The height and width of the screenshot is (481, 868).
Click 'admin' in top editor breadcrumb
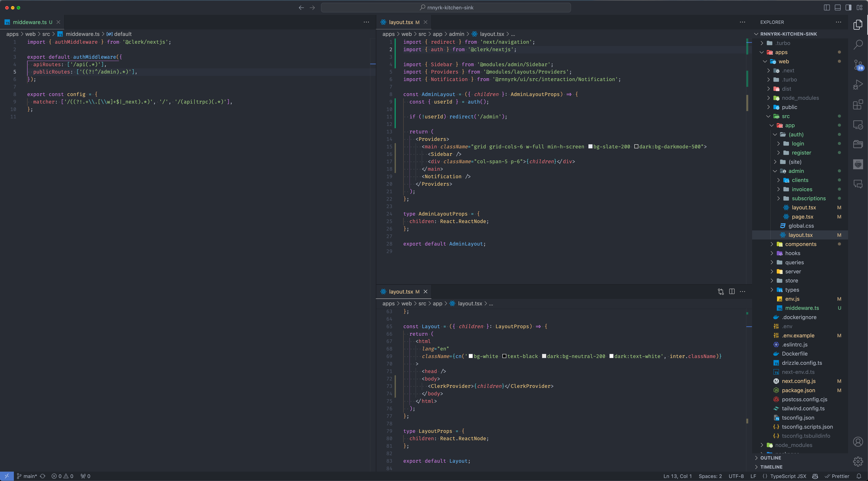click(x=456, y=34)
